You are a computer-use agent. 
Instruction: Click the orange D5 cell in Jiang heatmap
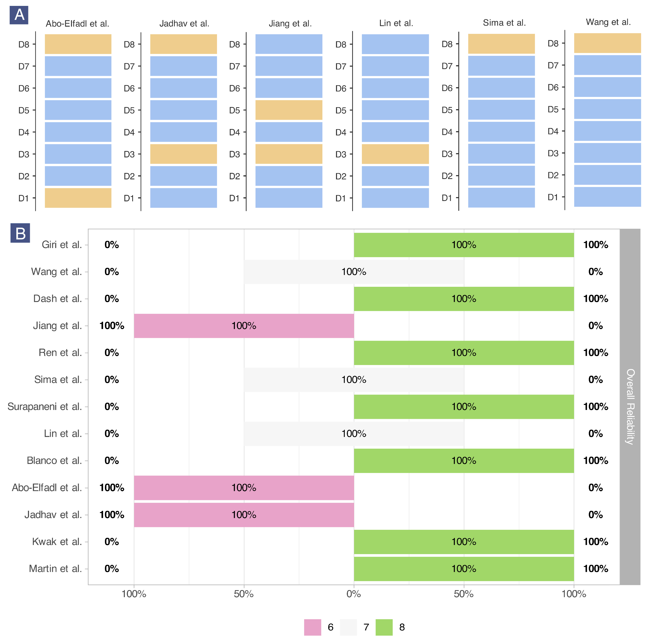click(x=289, y=110)
